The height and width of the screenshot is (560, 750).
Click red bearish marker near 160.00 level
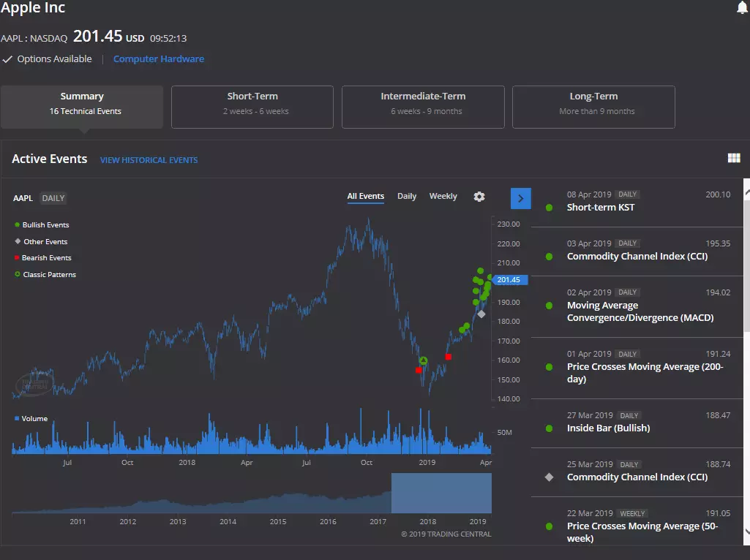pos(449,357)
